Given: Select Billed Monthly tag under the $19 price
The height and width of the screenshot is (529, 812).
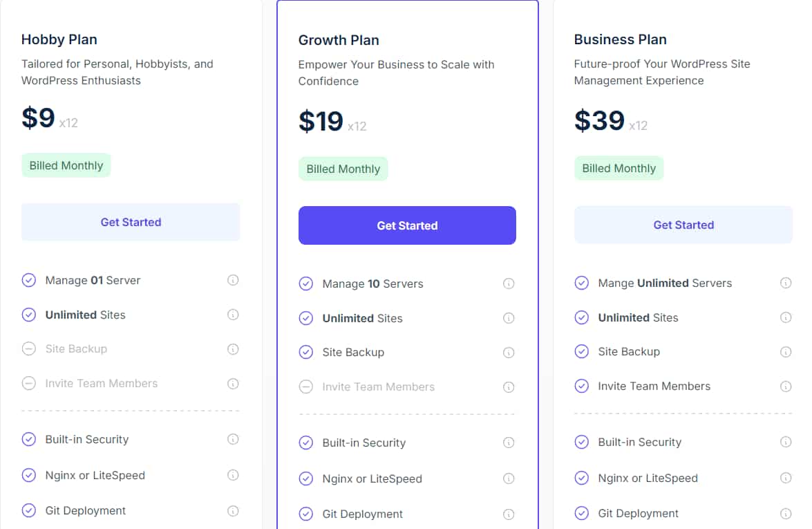Looking at the screenshot, I should [343, 169].
